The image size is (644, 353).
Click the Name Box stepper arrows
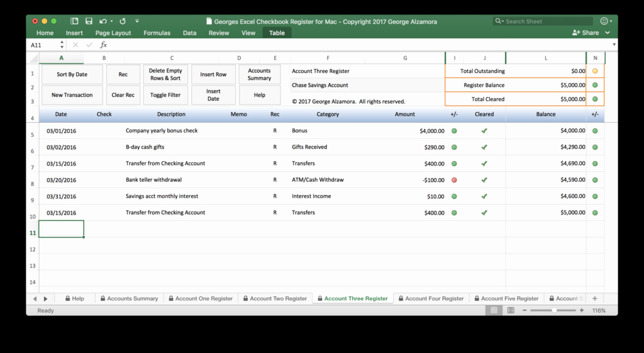[62, 45]
